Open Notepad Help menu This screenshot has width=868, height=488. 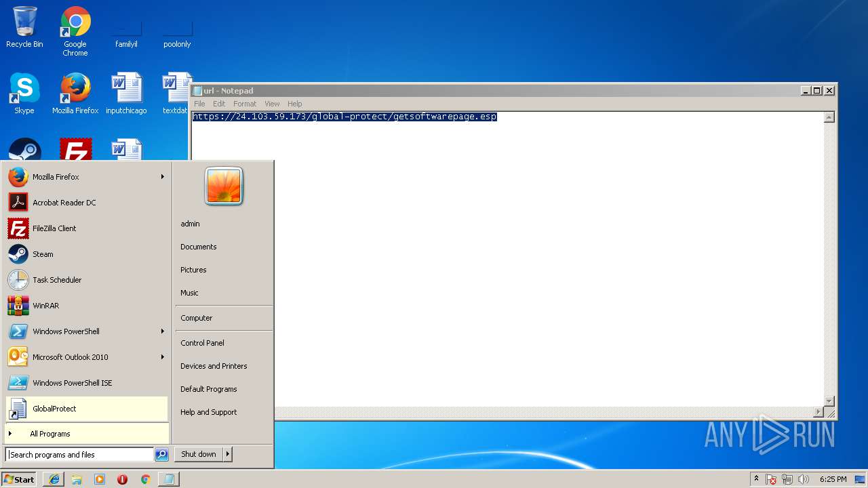(294, 104)
